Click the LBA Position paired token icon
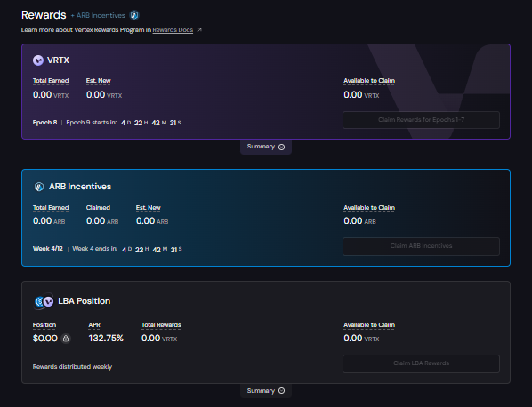Image resolution: width=532 pixels, height=407 pixels. click(x=44, y=301)
